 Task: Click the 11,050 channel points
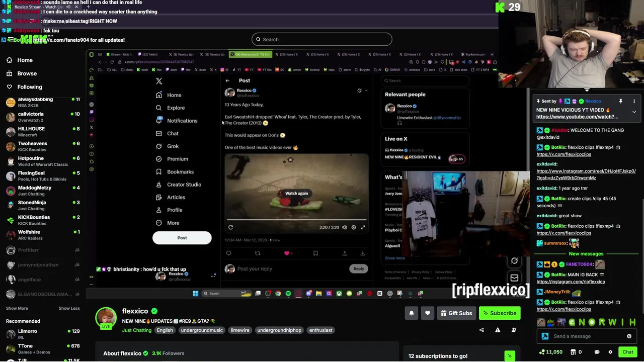[550, 352]
